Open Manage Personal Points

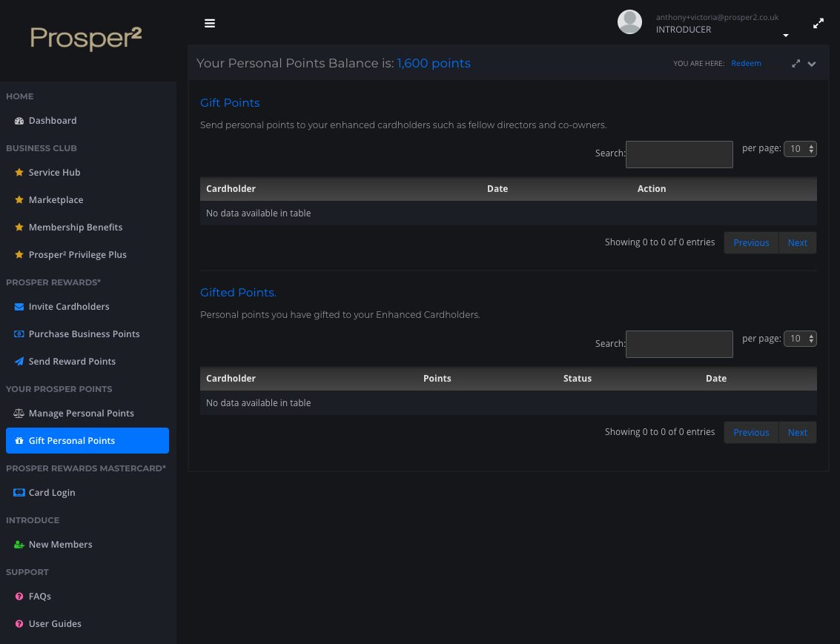point(81,414)
